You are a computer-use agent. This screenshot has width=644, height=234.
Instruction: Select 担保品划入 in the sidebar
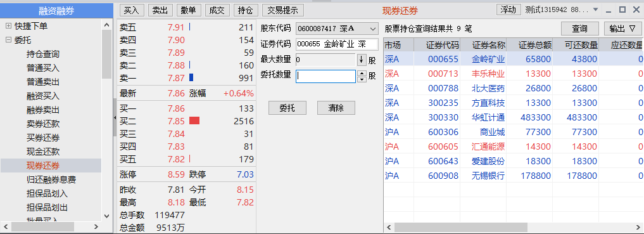point(47,193)
